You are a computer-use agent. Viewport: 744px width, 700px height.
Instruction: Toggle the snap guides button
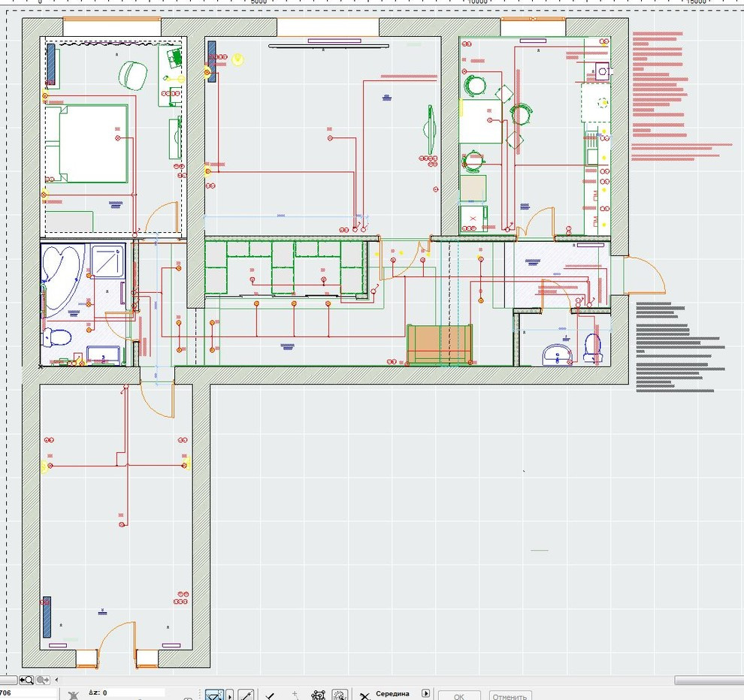click(x=214, y=695)
